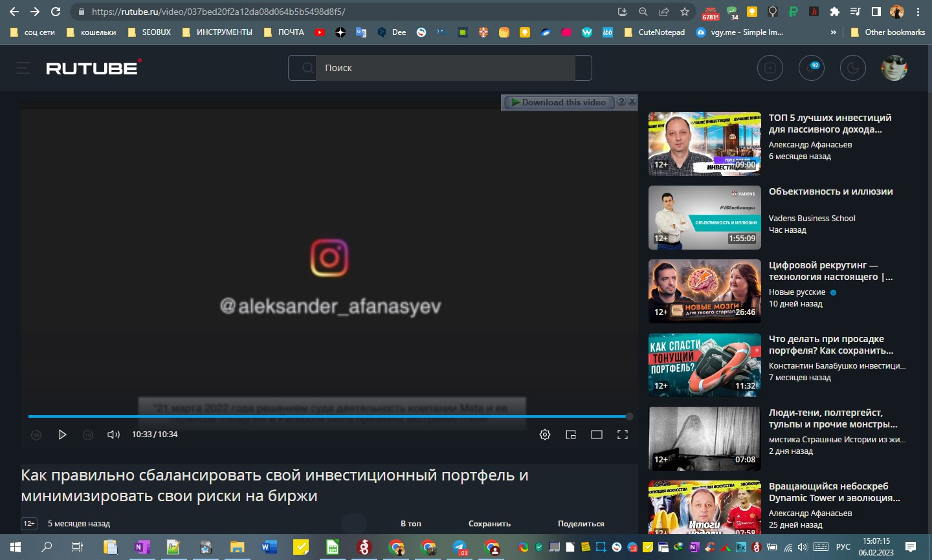Screen dimensions: 932x560
Task: Open Vadens Business School channel
Action: pos(812,219)
